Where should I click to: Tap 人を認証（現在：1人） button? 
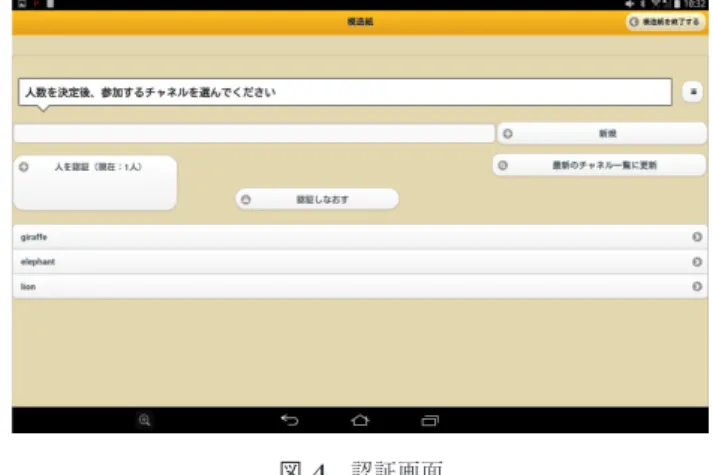[x=95, y=183]
